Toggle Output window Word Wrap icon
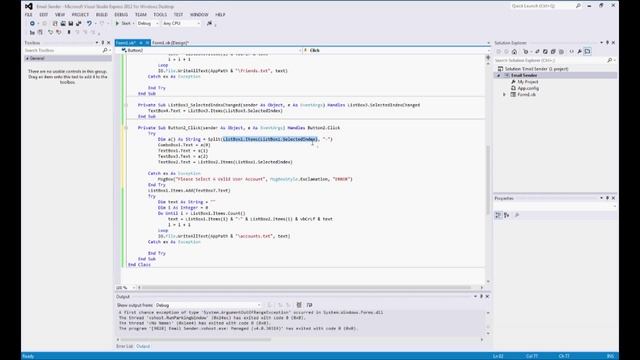 [x=309, y=305]
